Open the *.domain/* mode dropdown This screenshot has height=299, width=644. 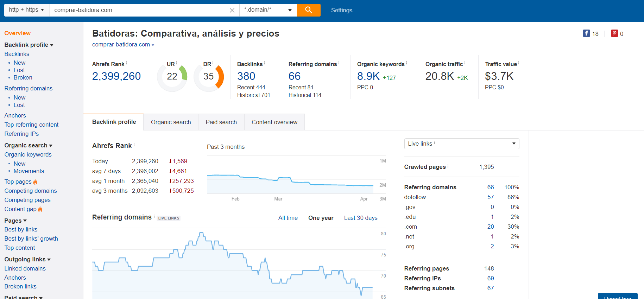[268, 10]
